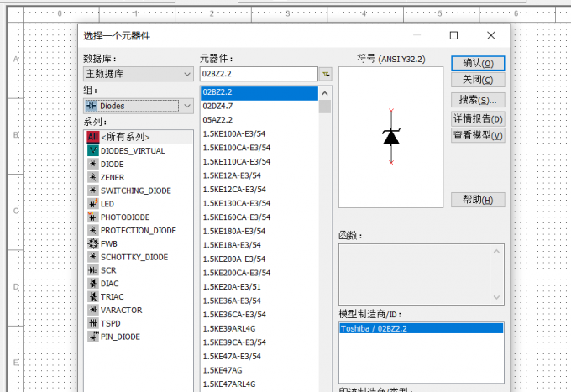
Task: Select component 1.5KE12A-E3/54
Action: point(232,175)
